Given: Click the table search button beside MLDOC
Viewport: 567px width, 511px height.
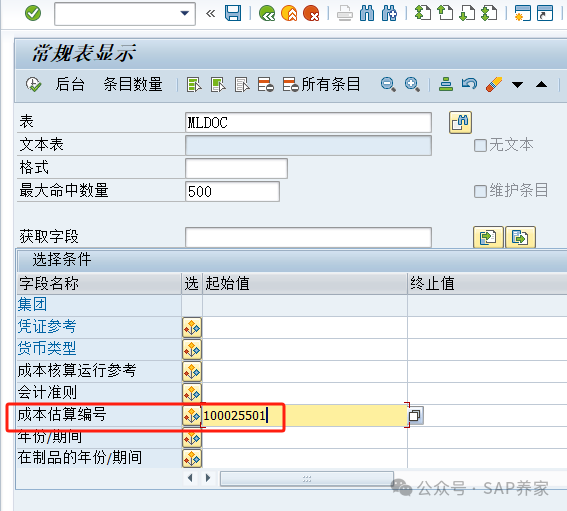Looking at the screenshot, I should click(460, 122).
